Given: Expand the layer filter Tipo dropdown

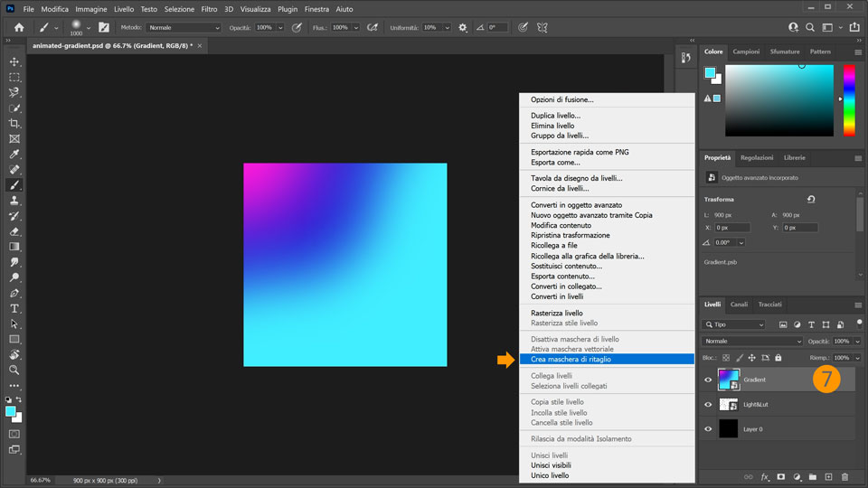Looking at the screenshot, I should coord(734,324).
